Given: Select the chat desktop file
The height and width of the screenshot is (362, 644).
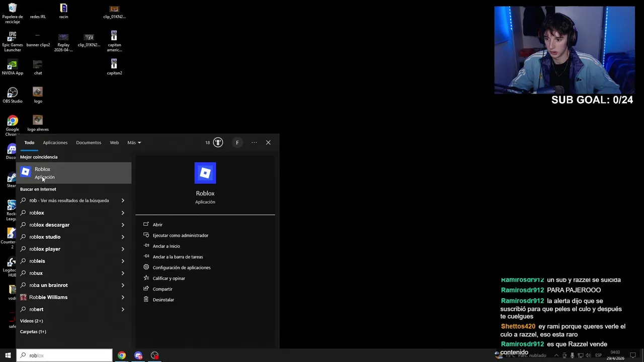Looking at the screenshot, I should pyautogui.click(x=38, y=68).
